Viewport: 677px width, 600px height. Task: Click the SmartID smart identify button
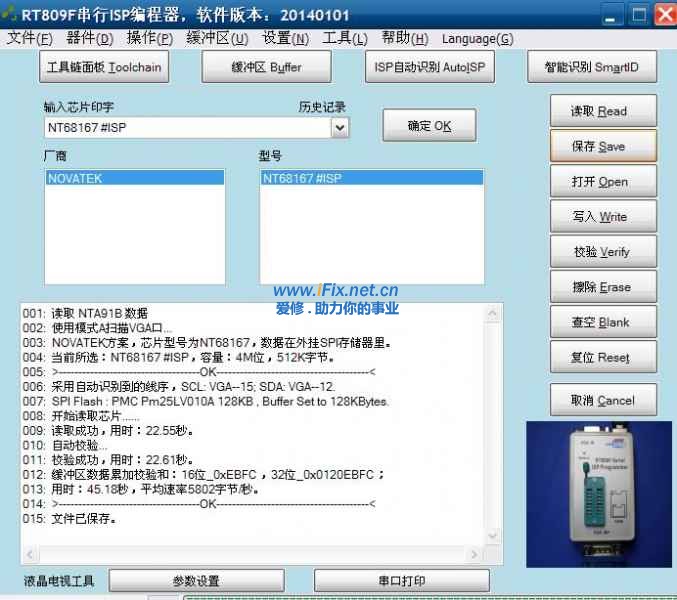point(592,67)
